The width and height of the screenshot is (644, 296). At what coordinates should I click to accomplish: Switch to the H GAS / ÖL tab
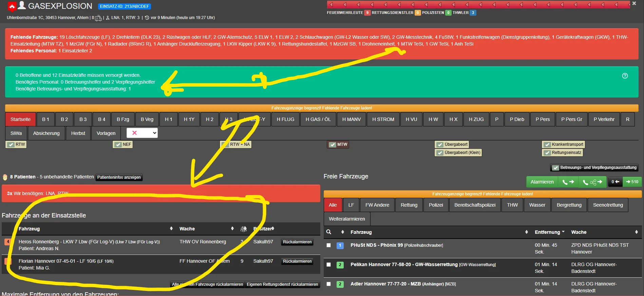[x=318, y=119]
